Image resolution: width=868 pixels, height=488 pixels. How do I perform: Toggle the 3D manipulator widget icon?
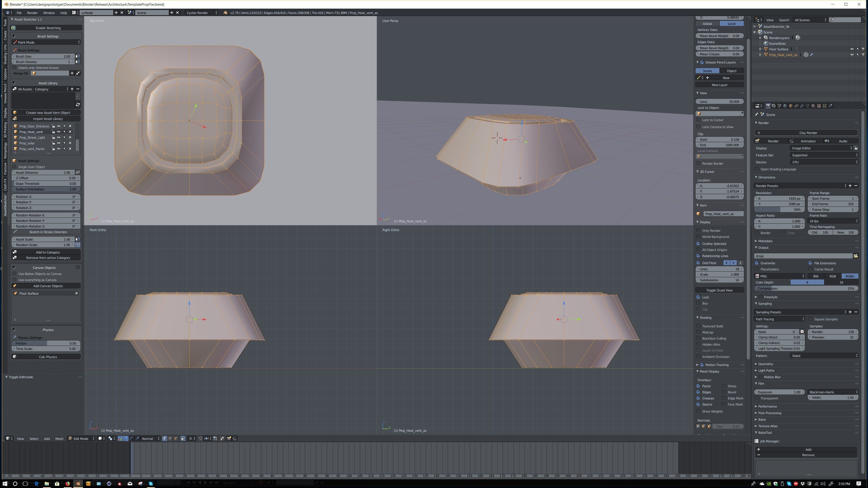120,439
